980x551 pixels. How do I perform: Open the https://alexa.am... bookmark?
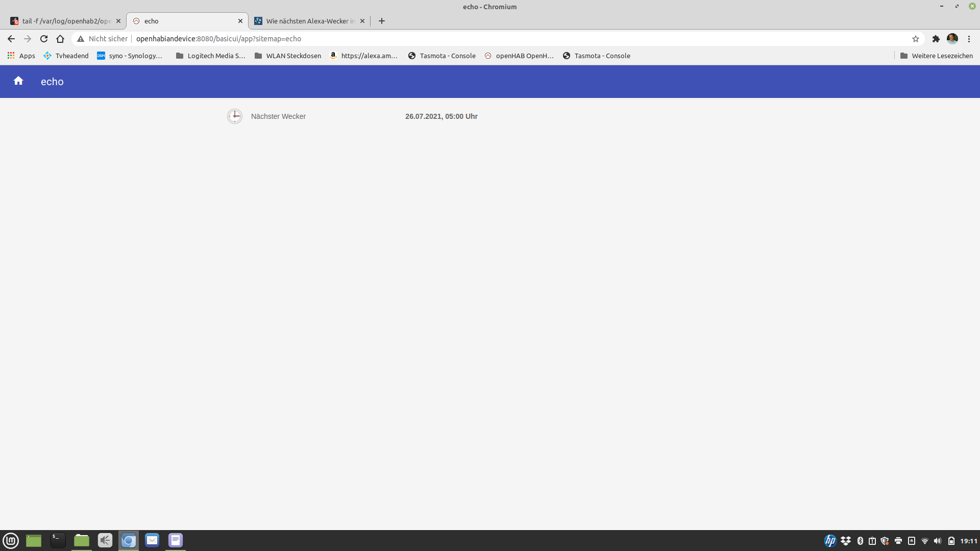pyautogui.click(x=363, y=56)
